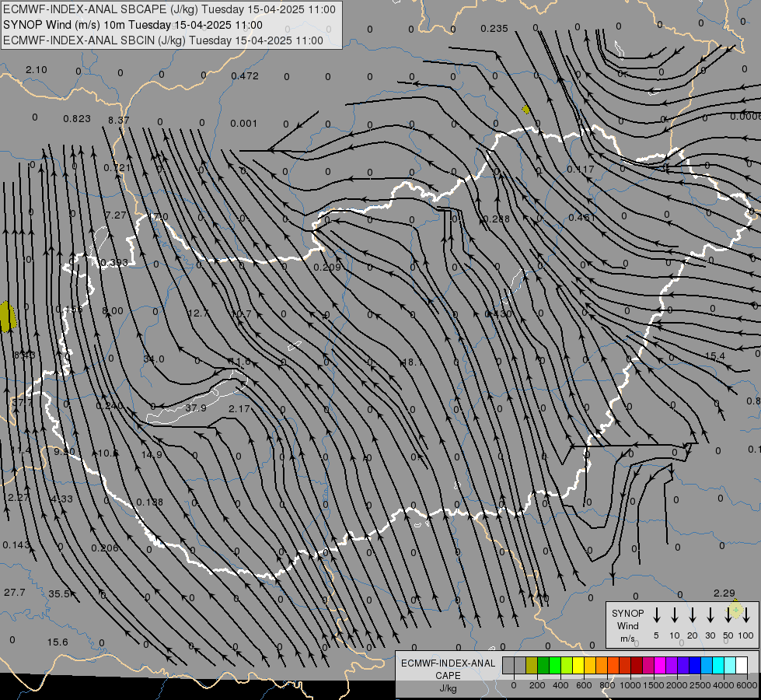Click the '15.4' value near eastern border
761x700 pixels.
715,356
